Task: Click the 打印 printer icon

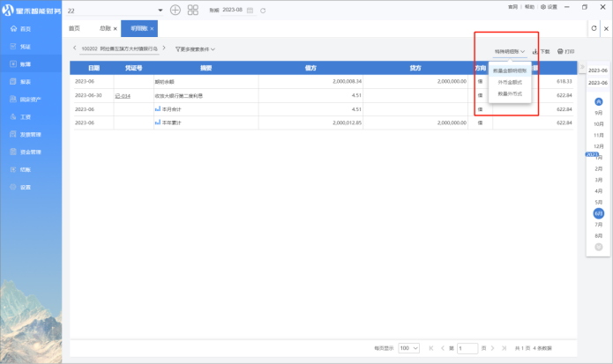Action: pyautogui.click(x=561, y=52)
